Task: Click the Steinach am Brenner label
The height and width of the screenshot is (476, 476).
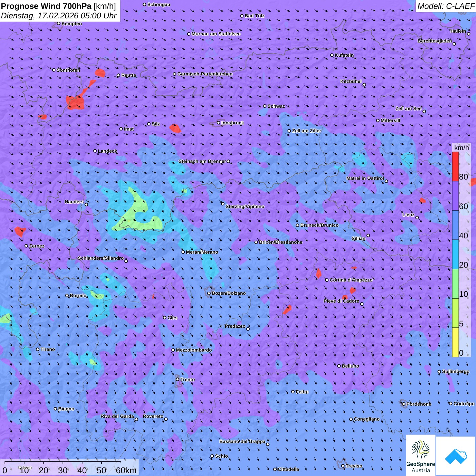Action: tap(202, 161)
